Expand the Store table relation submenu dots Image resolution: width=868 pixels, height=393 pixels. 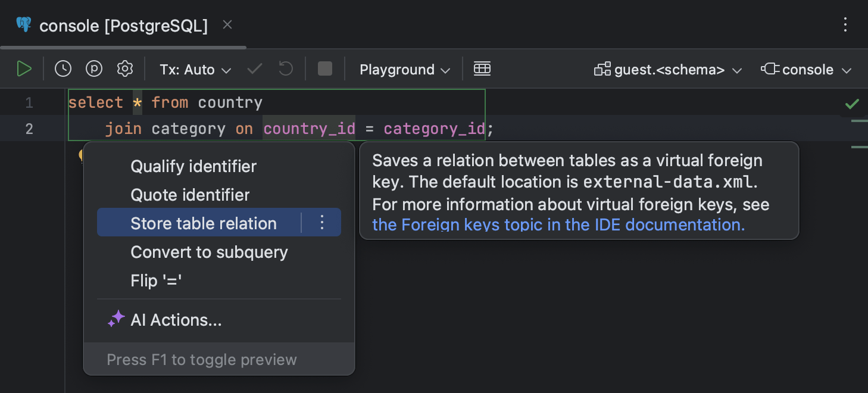pos(322,222)
